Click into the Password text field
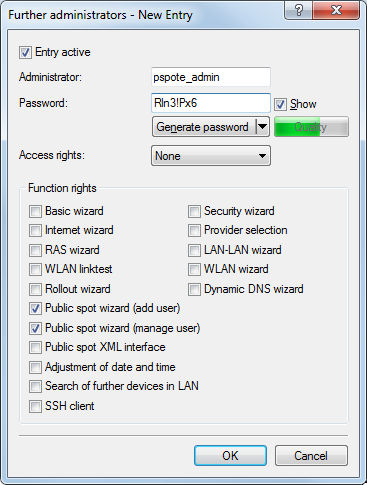 211,103
